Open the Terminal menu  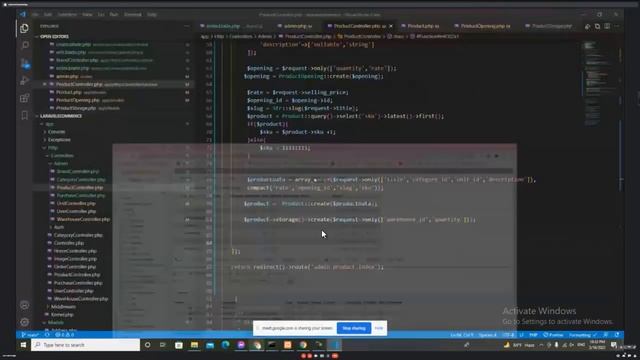click(x=133, y=14)
